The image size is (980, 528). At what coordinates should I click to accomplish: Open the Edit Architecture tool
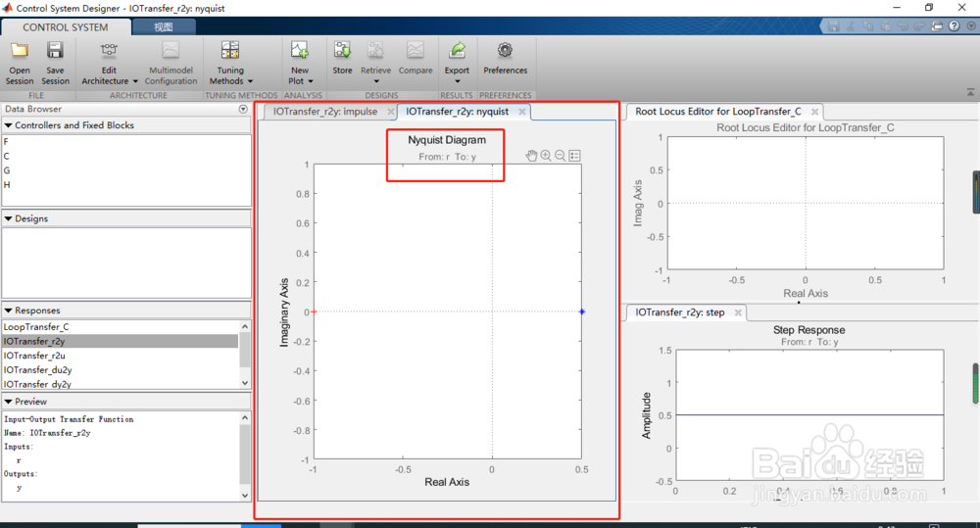(109, 51)
